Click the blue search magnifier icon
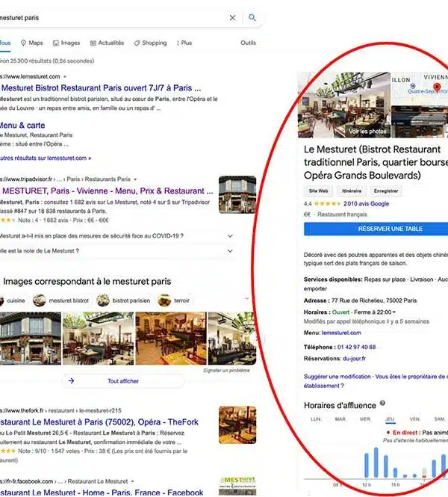This screenshot has height=497, width=448. click(x=252, y=18)
